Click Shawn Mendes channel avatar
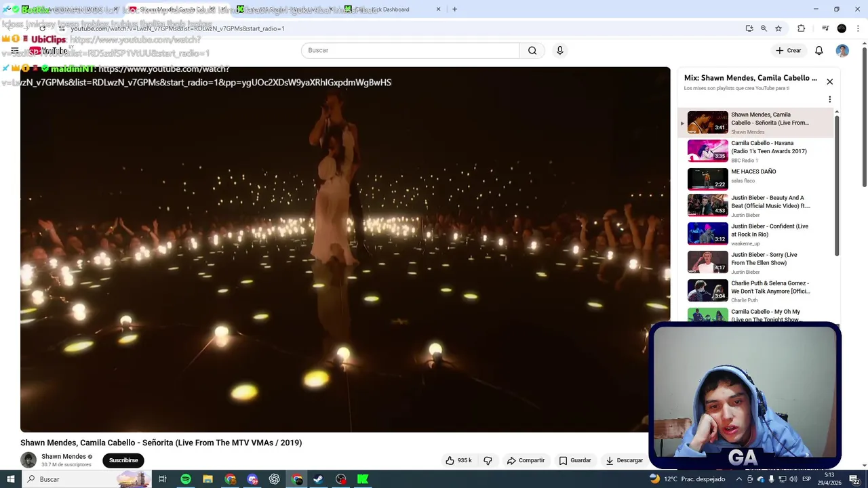Viewport: 868px width, 488px height. [28, 460]
